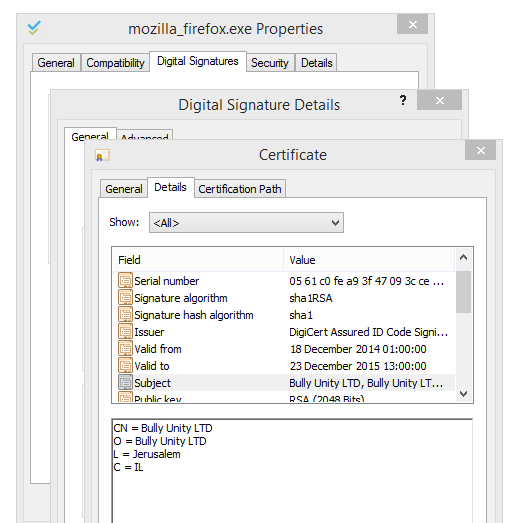
Task: Click the field list scroll down arrow
Action: tap(463, 394)
